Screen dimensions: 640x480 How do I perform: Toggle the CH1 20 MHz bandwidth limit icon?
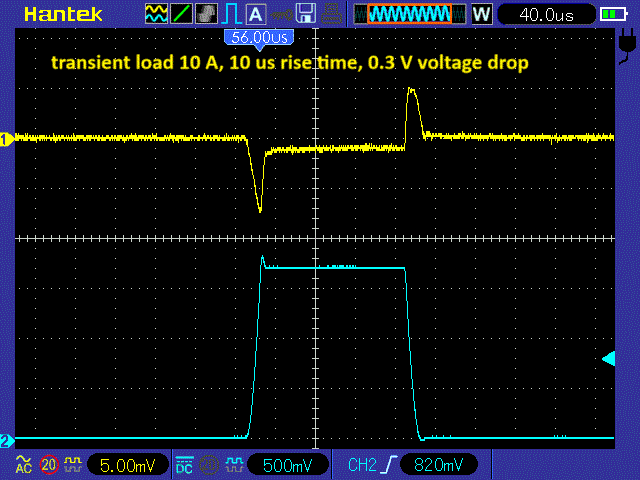coord(49,464)
